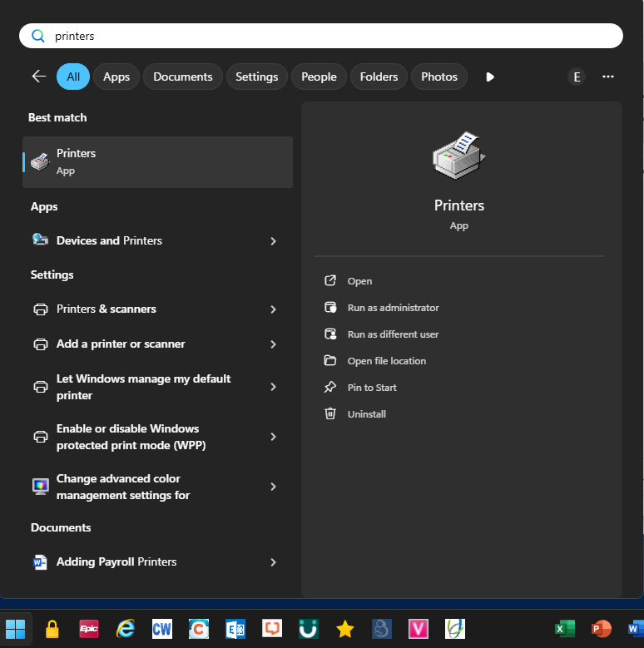Open Enable or disable Windows protected print mode
The image size is (644, 648).
(157, 437)
